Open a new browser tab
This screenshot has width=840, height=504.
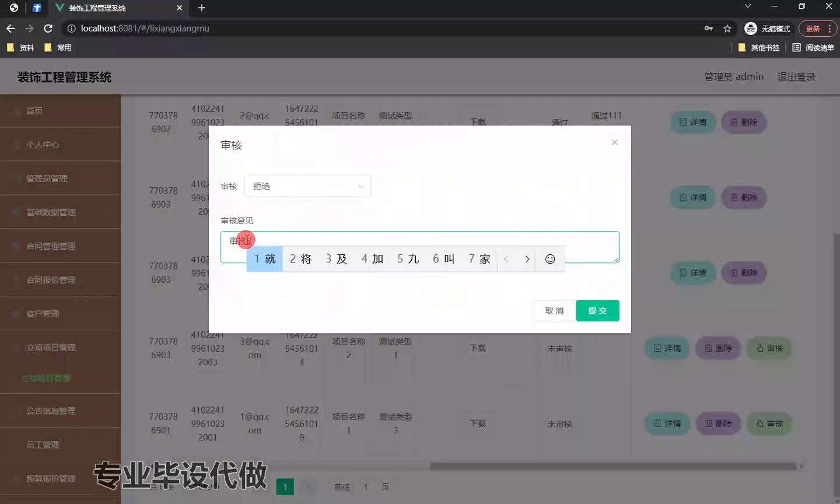click(202, 8)
